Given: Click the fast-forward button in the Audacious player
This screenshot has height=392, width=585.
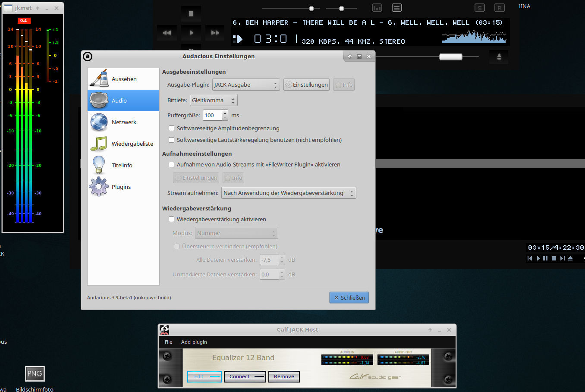Looking at the screenshot, I should pyautogui.click(x=215, y=32).
